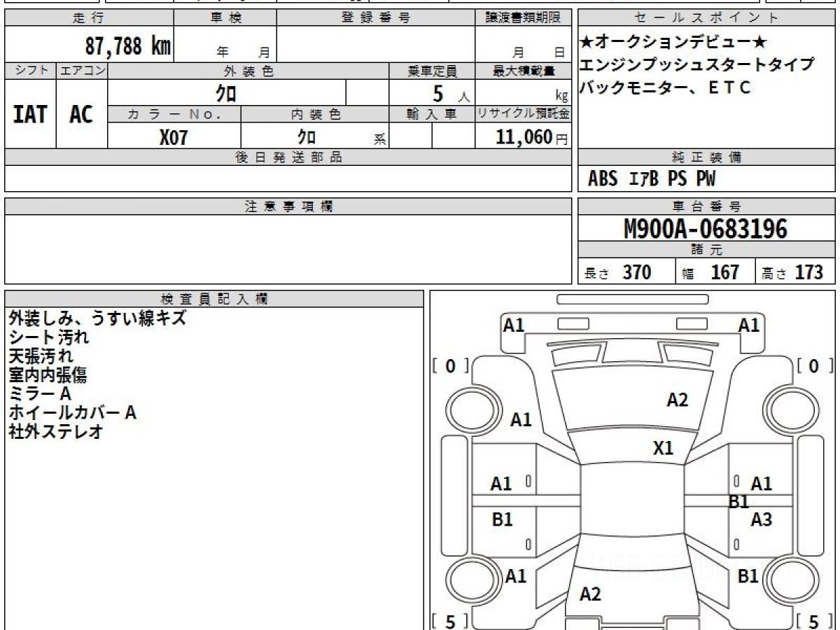The image size is (840, 630).
Task: Click the recycle deposit amount 11,060円
Action: click(x=532, y=137)
